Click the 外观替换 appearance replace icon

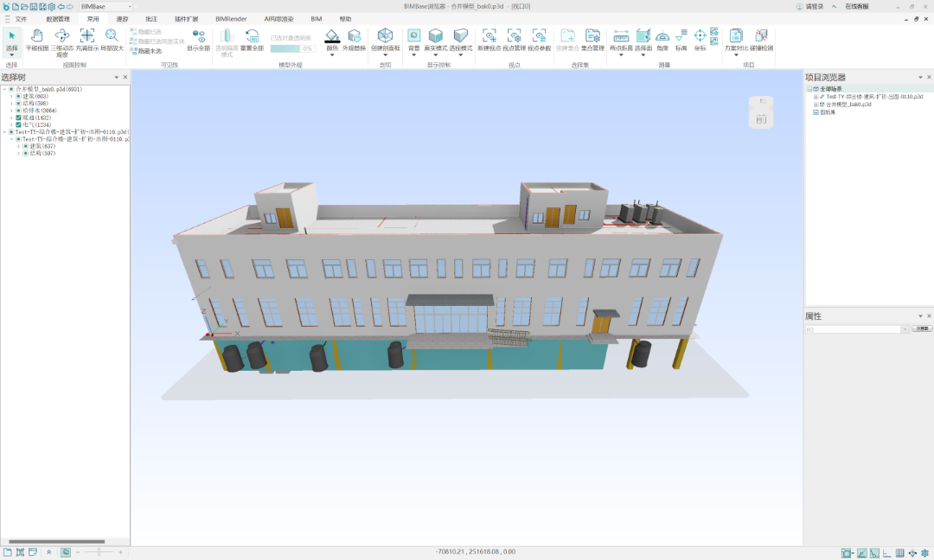point(355,40)
